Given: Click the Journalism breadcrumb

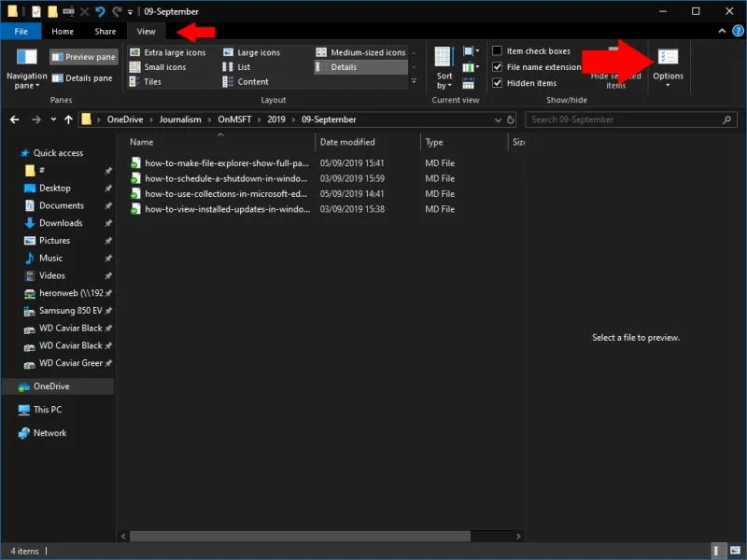Looking at the screenshot, I should [180, 119].
